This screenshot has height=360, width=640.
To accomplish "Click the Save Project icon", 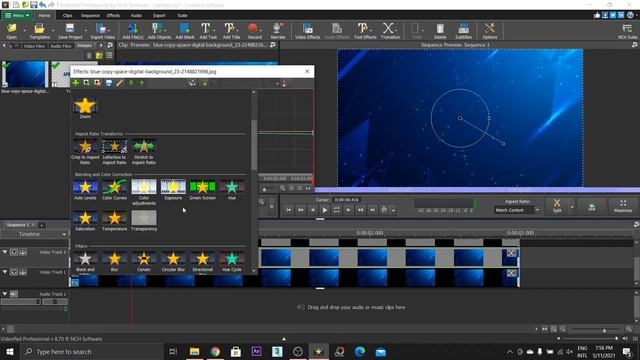I will (x=70, y=31).
